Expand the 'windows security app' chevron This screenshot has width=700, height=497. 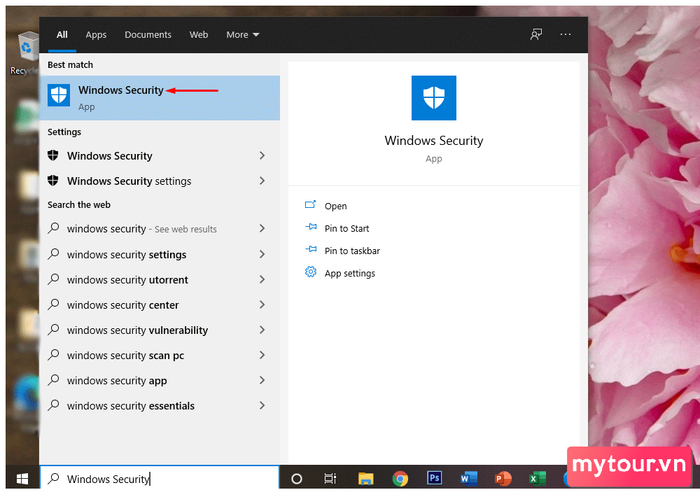262,380
